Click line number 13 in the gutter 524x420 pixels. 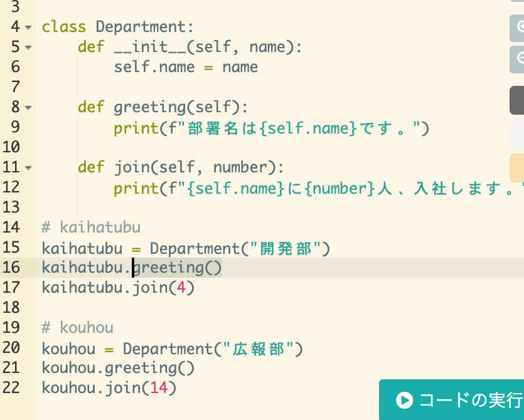pyautogui.click(x=11, y=207)
